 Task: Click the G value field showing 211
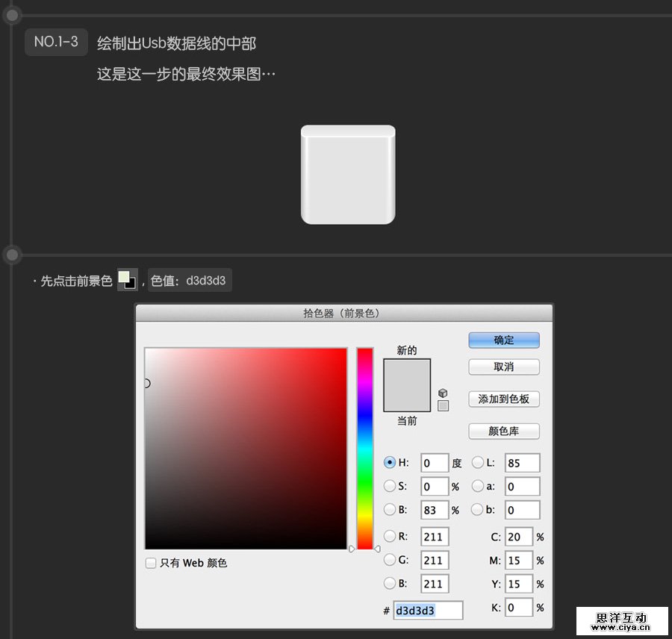coord(435,560)
